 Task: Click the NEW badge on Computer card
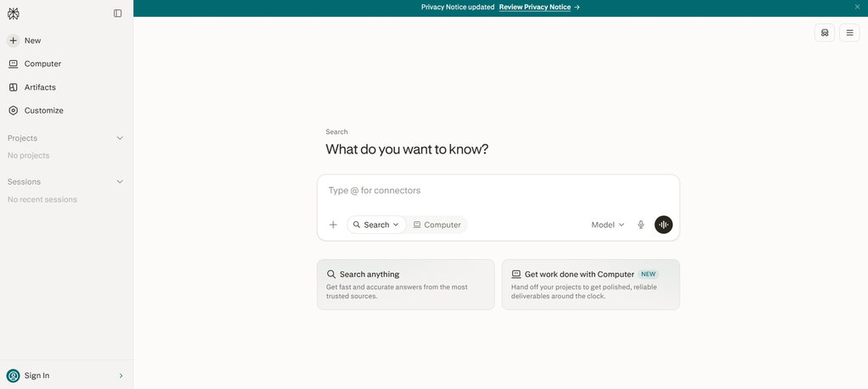648,274
